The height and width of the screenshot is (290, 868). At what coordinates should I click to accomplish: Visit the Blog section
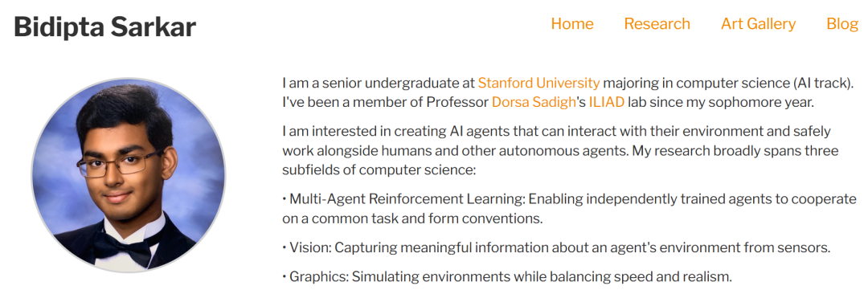(x=842, y=24)
